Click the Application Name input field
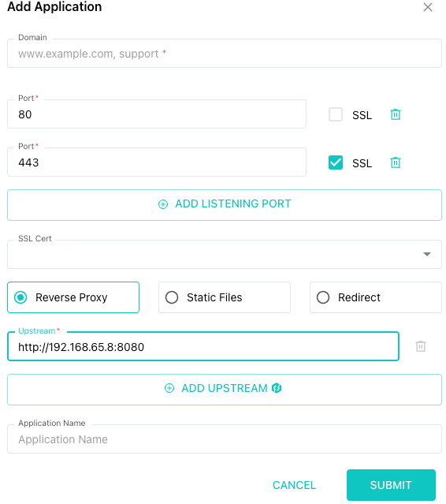The image size is (446, 504). [x=225, y=439]
